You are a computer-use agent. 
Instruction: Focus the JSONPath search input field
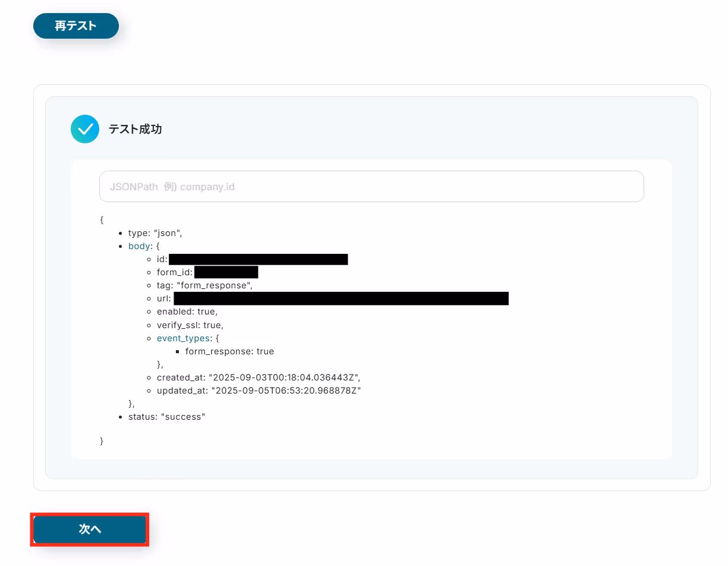(371, 187)
